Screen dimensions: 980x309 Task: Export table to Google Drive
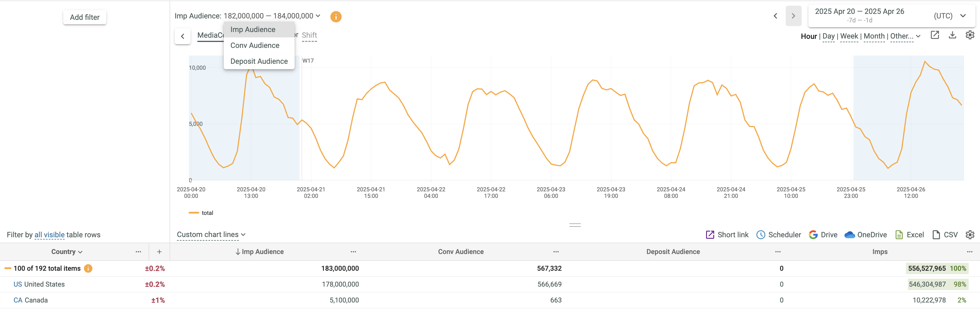pos(823,235)
